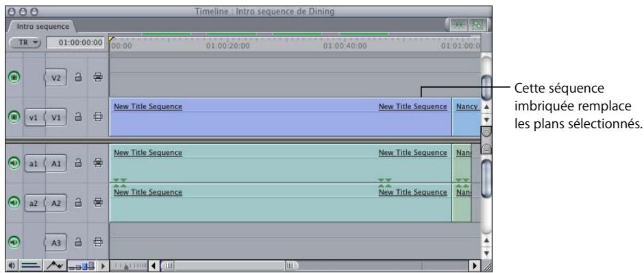Toggle Auto Select on A2 track
Viewport: 644px width, 273px height.
coord(98,202)
